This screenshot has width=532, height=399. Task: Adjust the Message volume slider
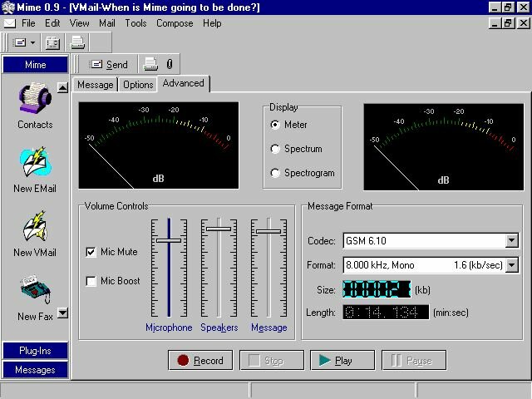268,231
